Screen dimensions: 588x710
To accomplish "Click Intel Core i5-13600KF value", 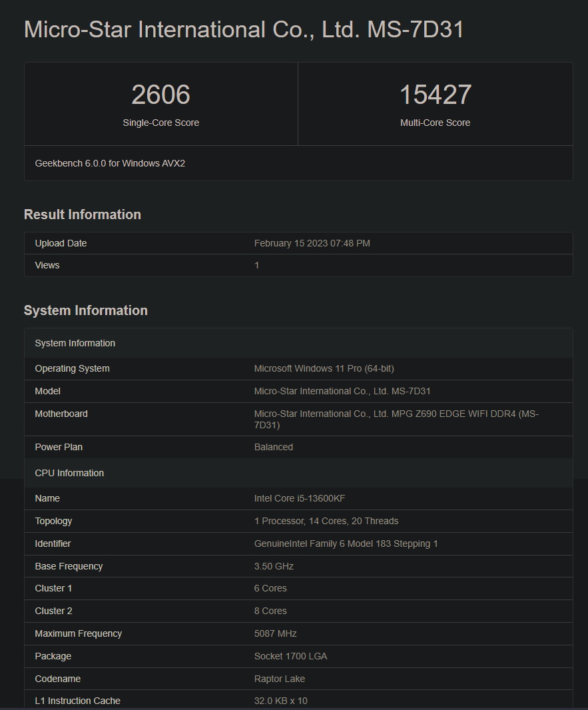I will point(300,499).
